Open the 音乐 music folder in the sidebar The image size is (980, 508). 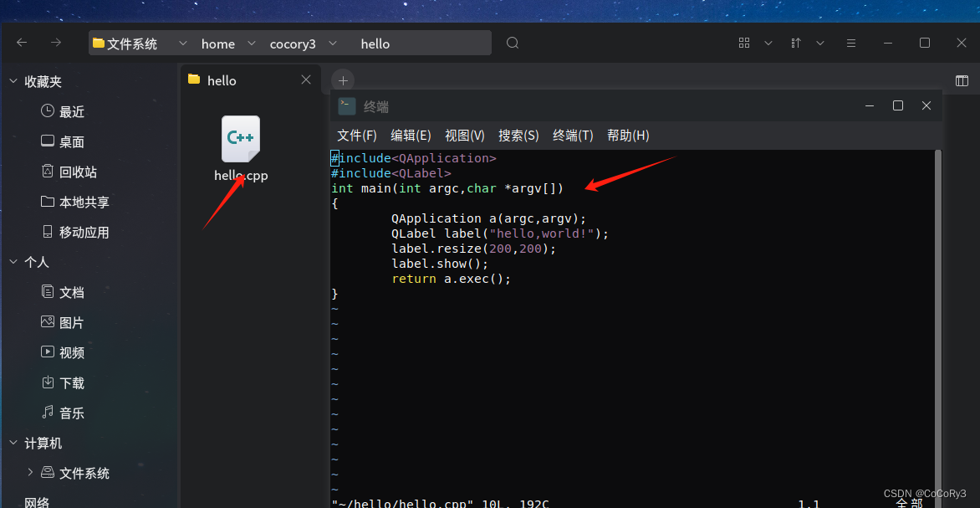click(70, 413)
